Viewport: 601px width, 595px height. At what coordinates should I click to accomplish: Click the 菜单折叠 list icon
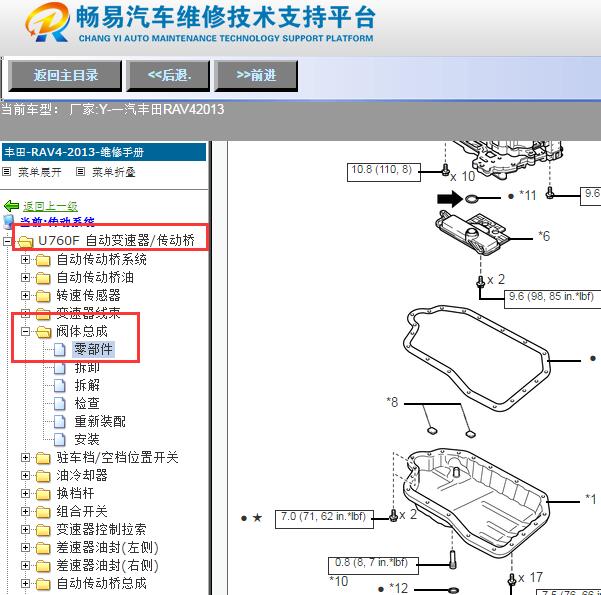point(80,172)
